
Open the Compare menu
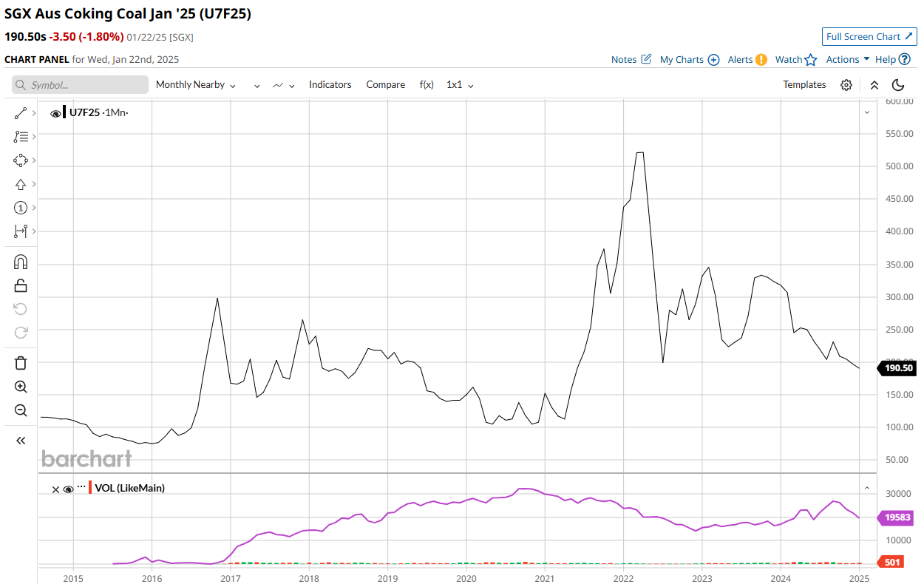click(x=385, y=85)
